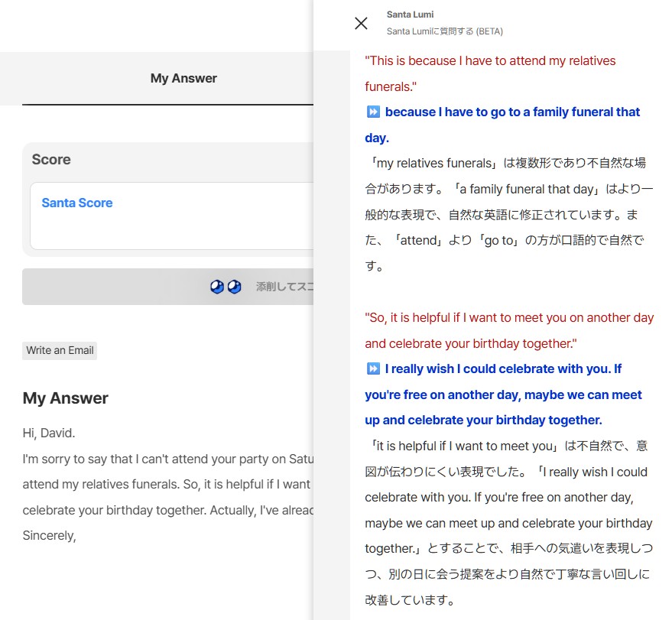This screenshot has width=672, height=620.
Task: Select the Santa Score label
Action: coord(76,203)
